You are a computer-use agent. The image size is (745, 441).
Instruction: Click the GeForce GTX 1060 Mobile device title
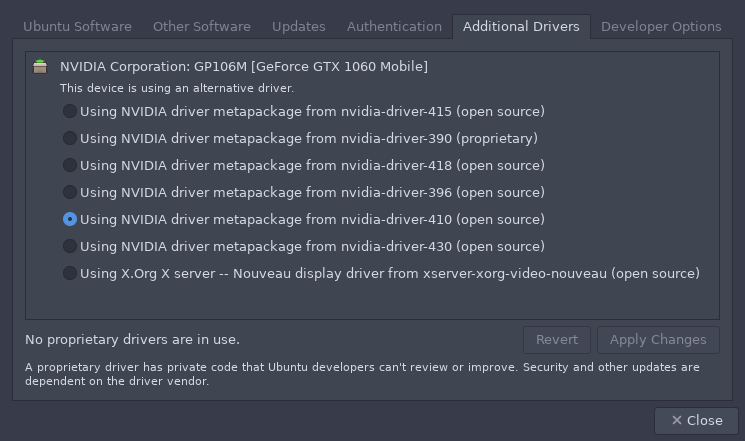click(x=244, y=67)
